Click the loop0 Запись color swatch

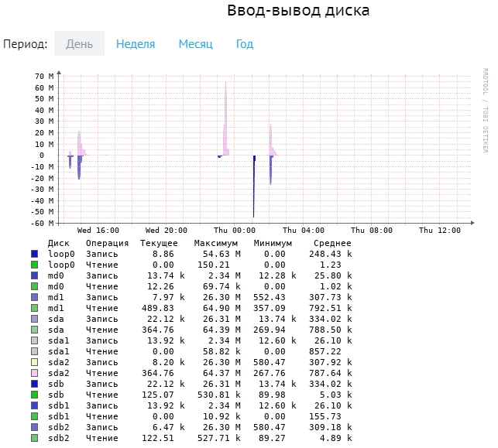35,254
